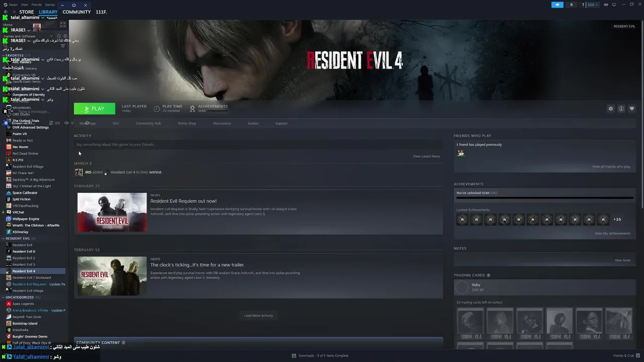
Task: Show the +35 more locked achievements
Action: tap(617, 219)
